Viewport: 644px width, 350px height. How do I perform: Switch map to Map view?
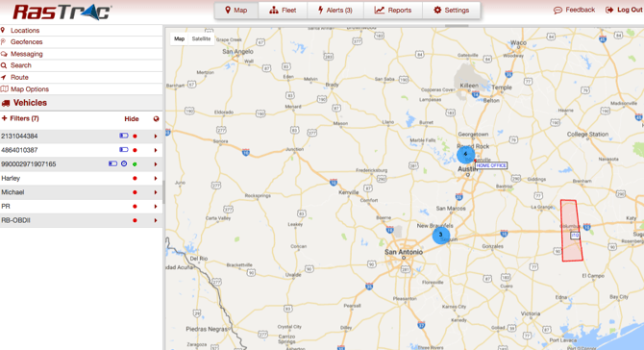coord(179,39)
